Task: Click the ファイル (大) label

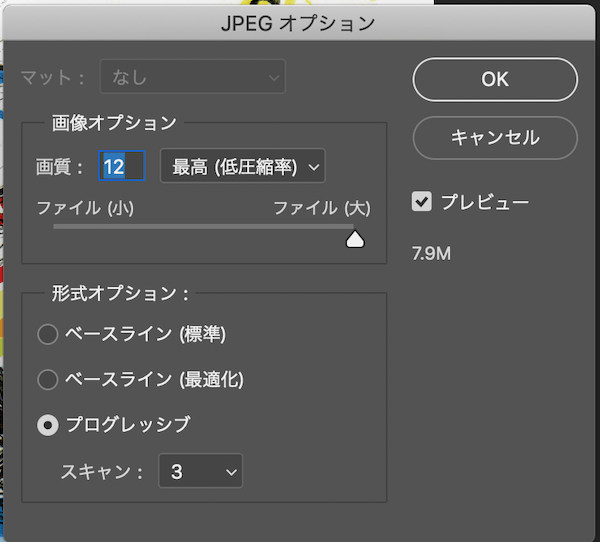Action: point(322,209)
